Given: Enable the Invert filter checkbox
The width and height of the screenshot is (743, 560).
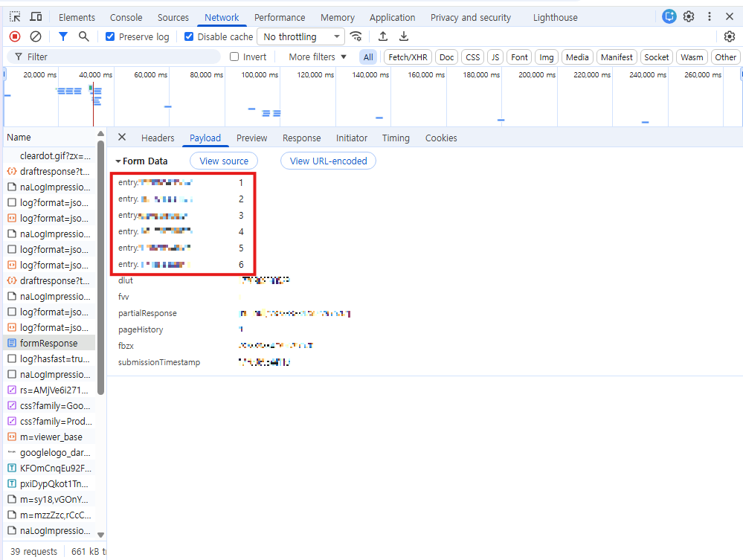Looking at the screenshot, I should tap(234, 57).
